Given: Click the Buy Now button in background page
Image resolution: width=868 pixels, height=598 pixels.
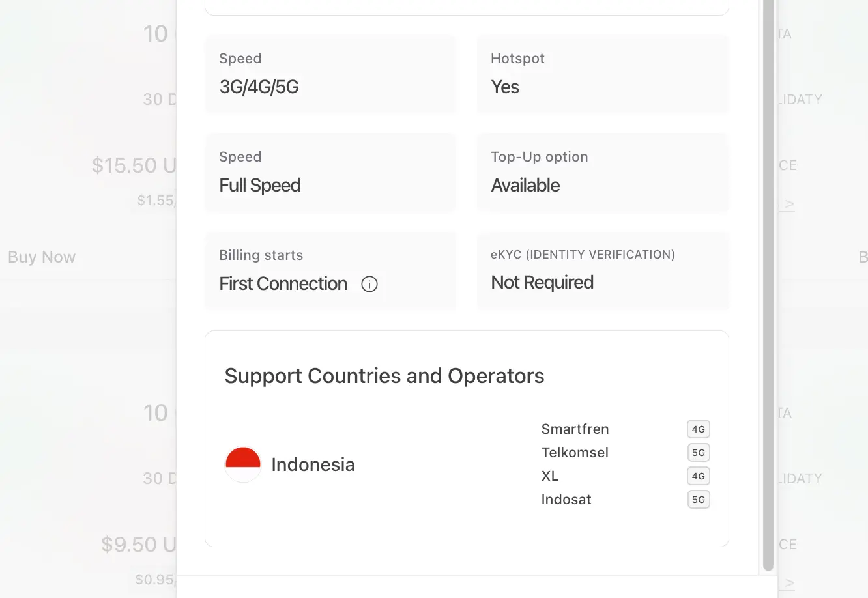Looking at the screenshot, I should [x=42, y=257].
